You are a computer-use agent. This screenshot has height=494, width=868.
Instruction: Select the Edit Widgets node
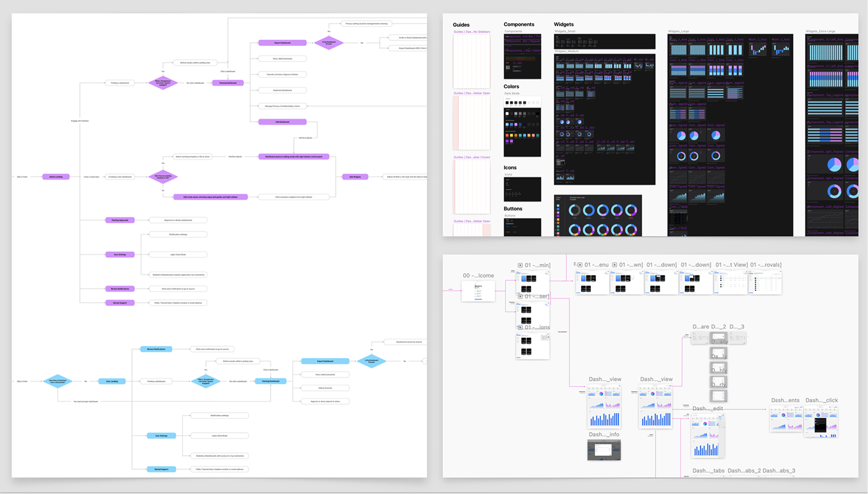[355, 177]
